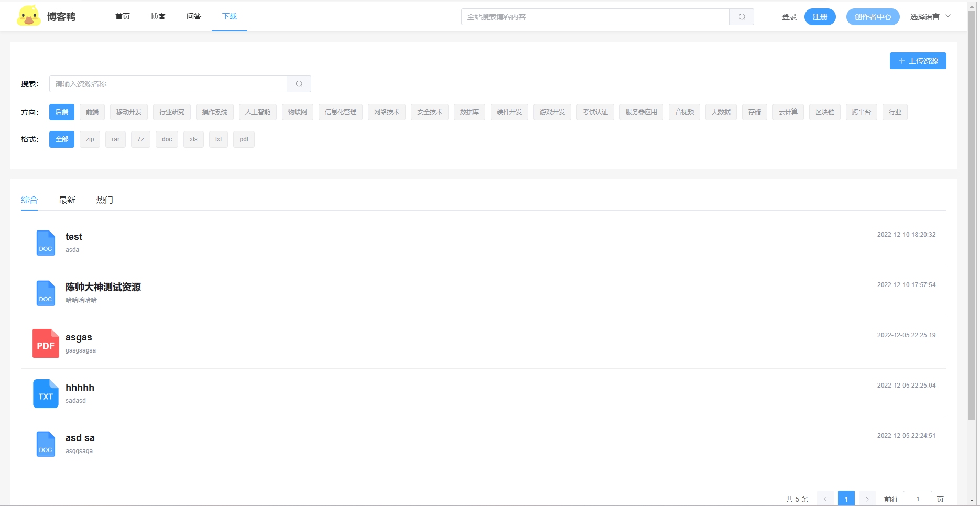Select the 大数据 direction filter

(721, 112)
